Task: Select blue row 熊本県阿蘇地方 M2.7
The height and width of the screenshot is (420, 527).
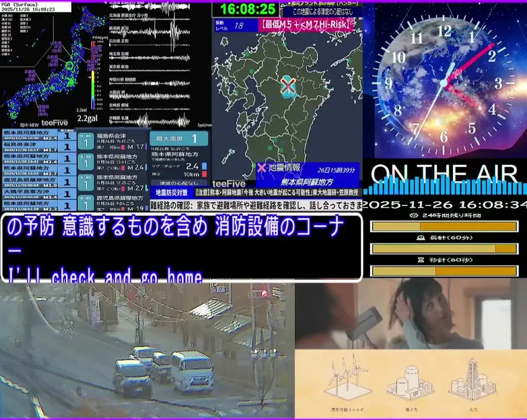Action: click(x=39, y=170)
